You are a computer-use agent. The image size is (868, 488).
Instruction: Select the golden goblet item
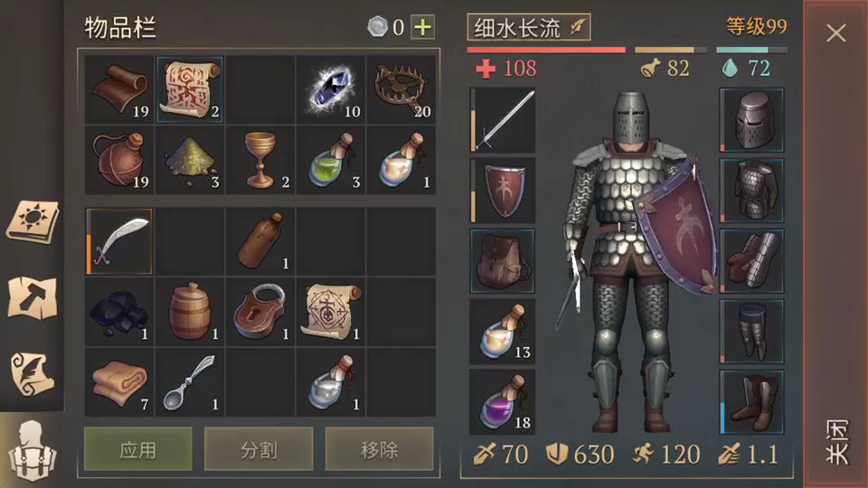tap(260, 160)
